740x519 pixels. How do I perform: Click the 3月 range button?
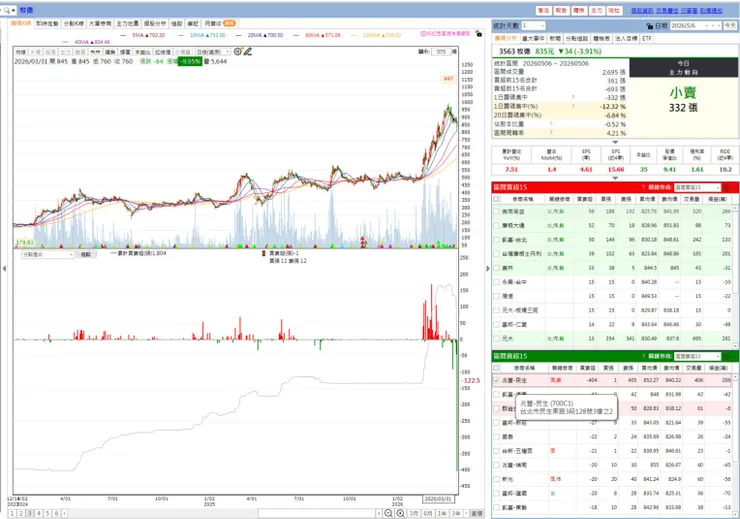[414, 513]
